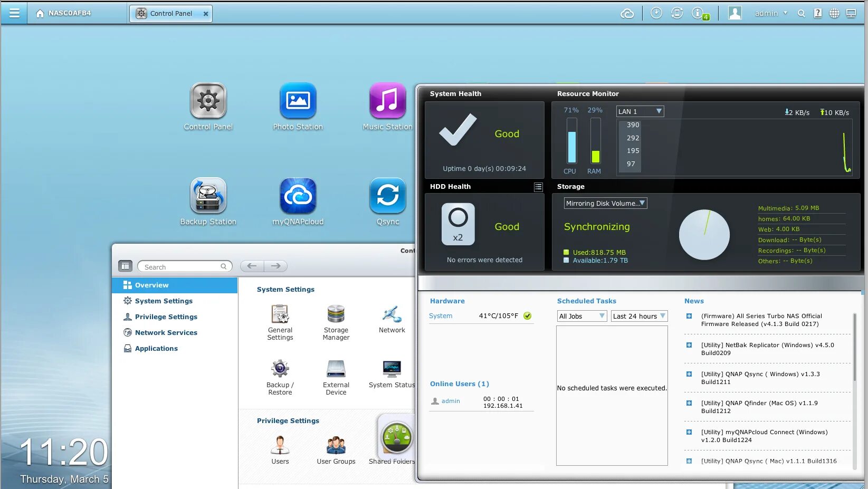This screenshot has height=489, width=868.
Task: Expand the QNAP Qsync Mac news item
Action: 689,461
